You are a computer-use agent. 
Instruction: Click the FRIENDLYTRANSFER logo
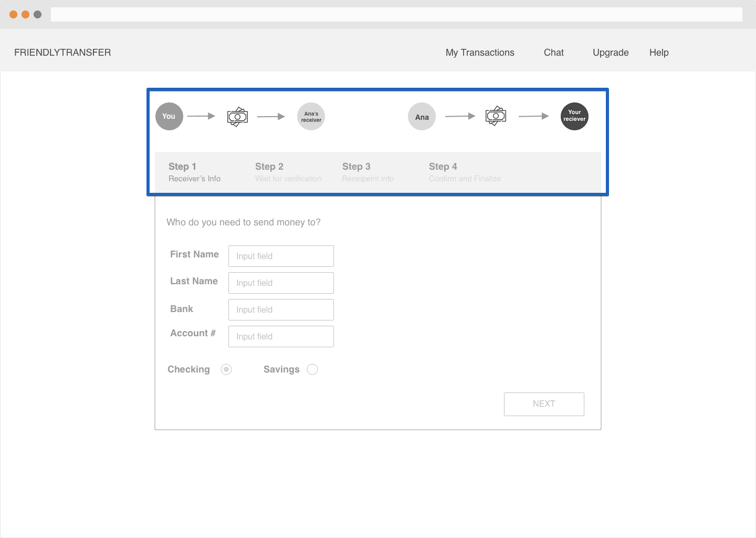click(x=62, y=52)
